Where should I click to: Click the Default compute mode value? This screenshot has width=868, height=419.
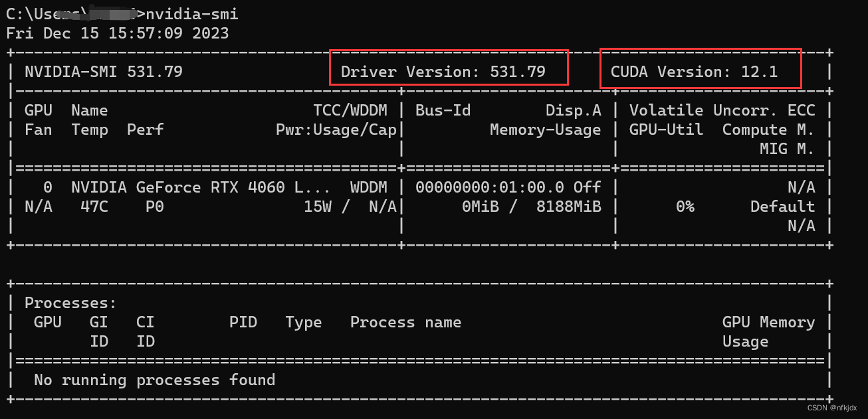click(783, 207)
